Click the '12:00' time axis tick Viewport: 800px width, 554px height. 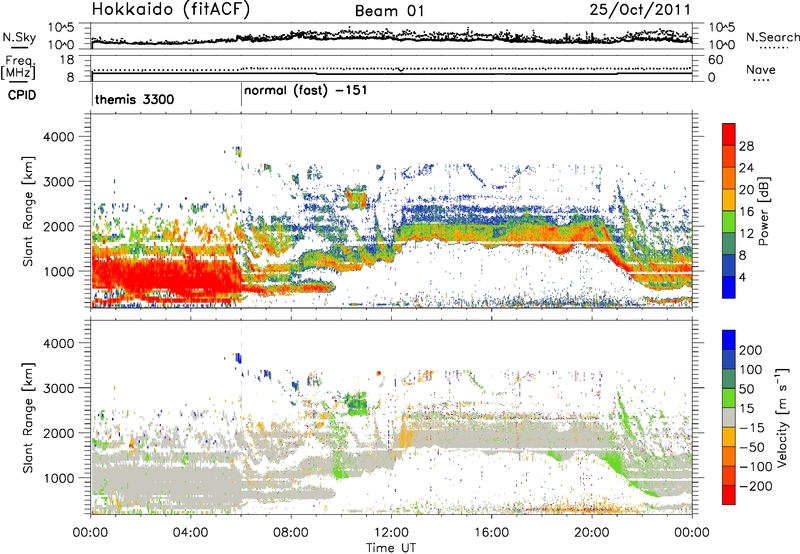(391, 533)
